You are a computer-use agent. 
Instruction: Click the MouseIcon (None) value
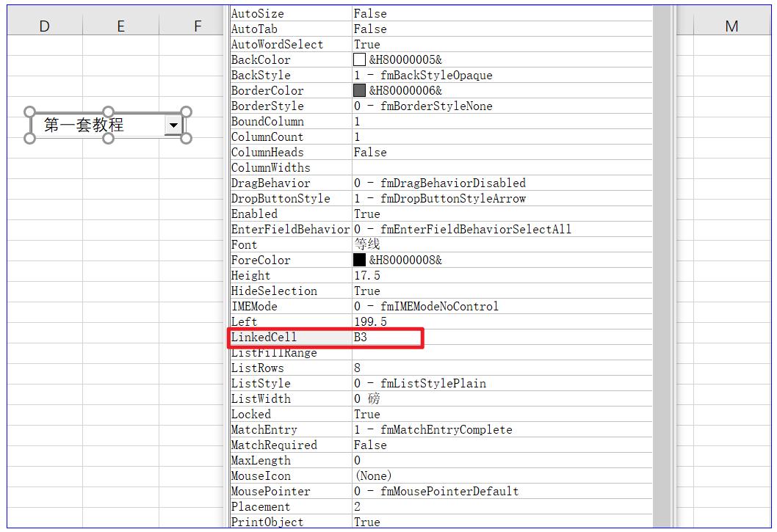[x=374, y=476]
